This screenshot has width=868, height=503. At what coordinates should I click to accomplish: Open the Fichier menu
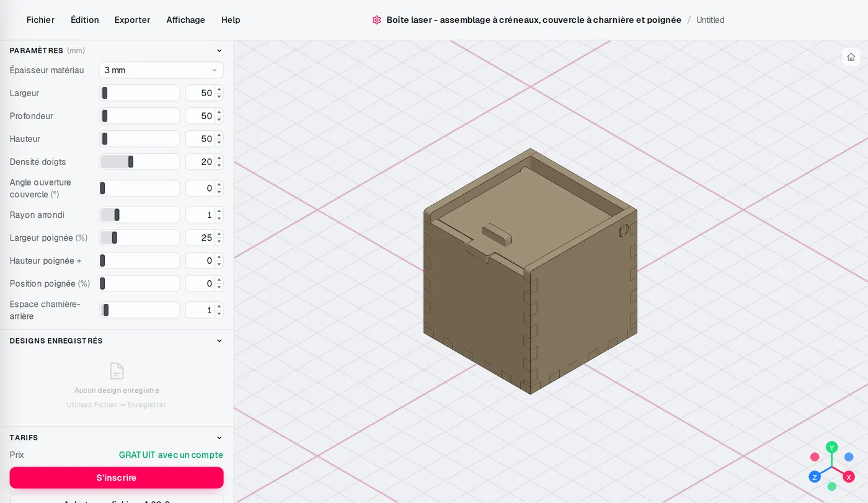pyautogui.click(x=40, y=20)
